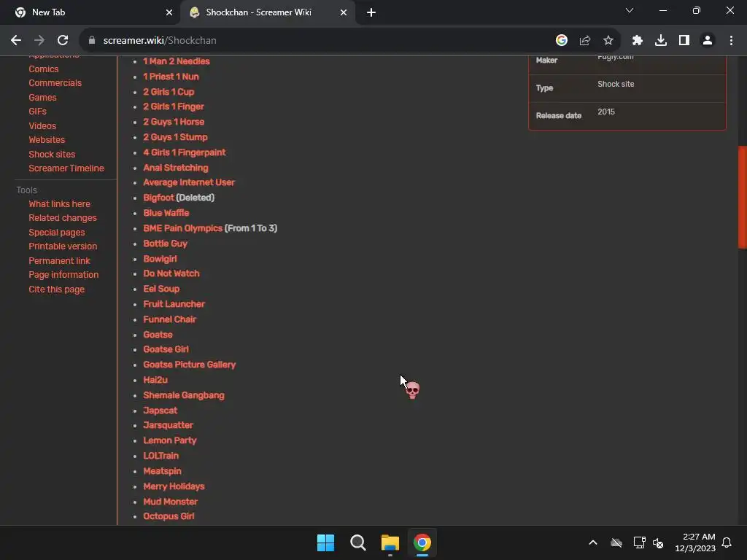Toggle Chrome side panel icon

coord(684,41)
